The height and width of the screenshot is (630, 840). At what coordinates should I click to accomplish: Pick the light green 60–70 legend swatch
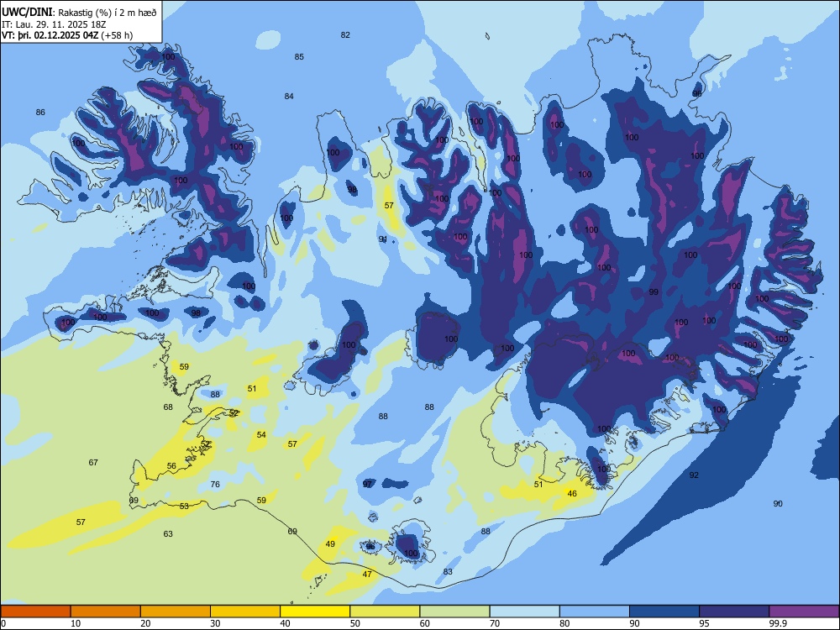454,612
